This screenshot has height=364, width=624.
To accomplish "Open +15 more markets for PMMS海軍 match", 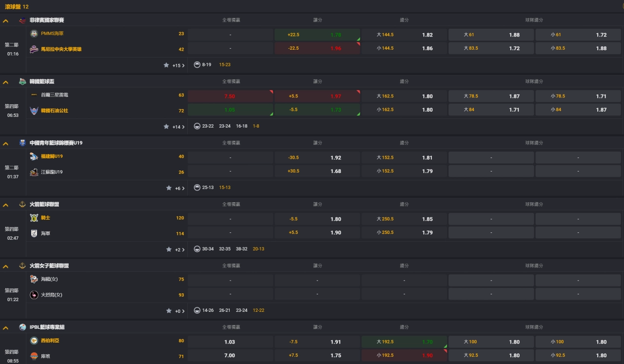I will pyautogui.click(x=178, y=65).
